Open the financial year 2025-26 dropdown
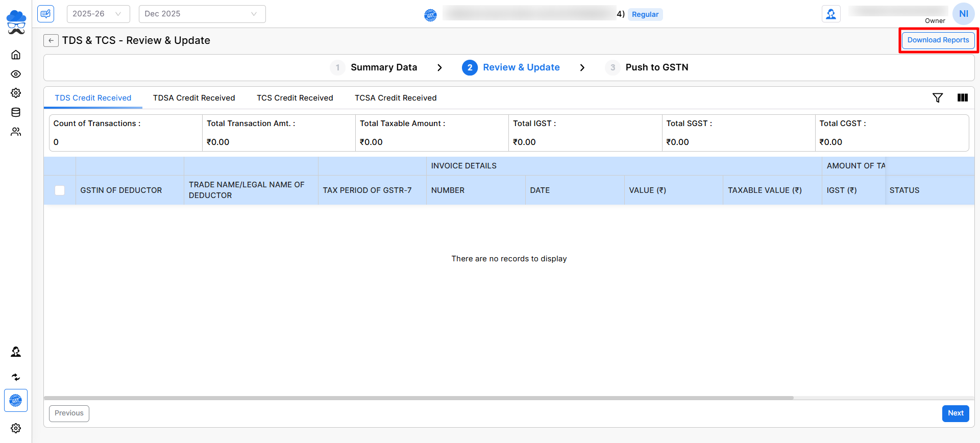Image resolution: width=980 pixels, height=443 pixels. (98, 14)
